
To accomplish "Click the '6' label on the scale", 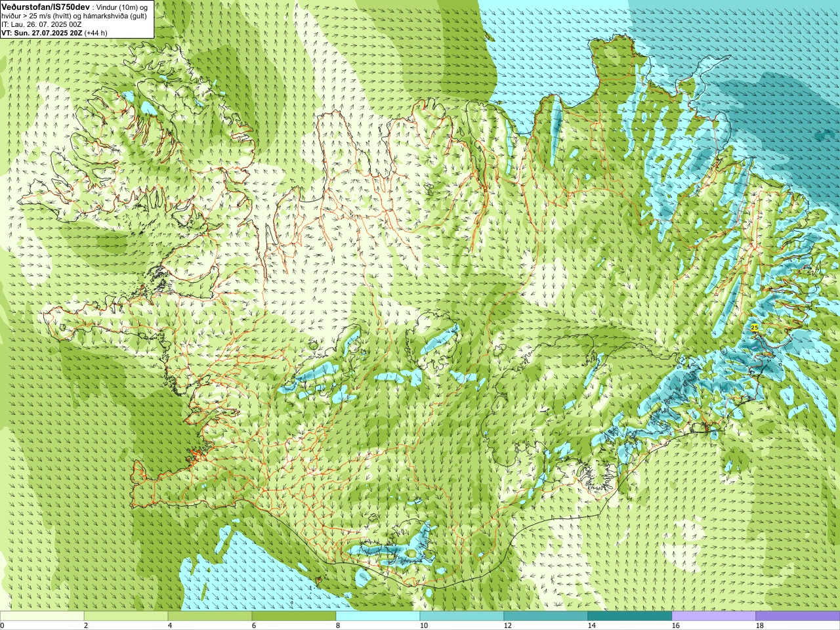I will (x=254, y=625).
